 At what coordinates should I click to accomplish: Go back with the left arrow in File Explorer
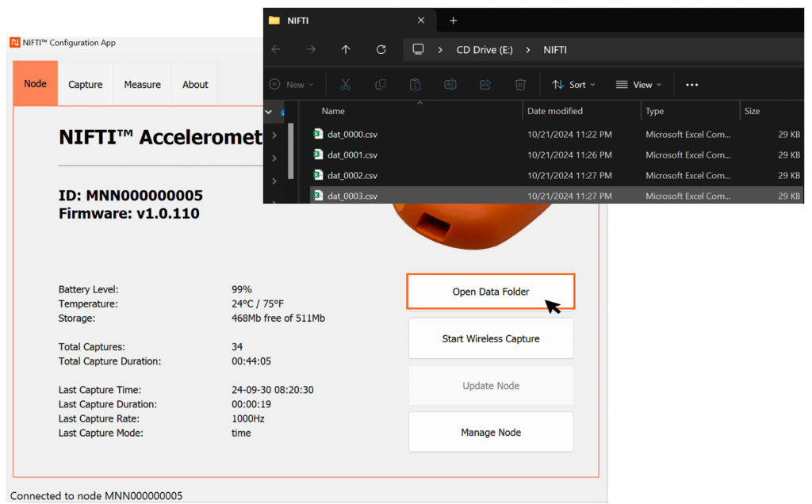(x=276, y=50)
